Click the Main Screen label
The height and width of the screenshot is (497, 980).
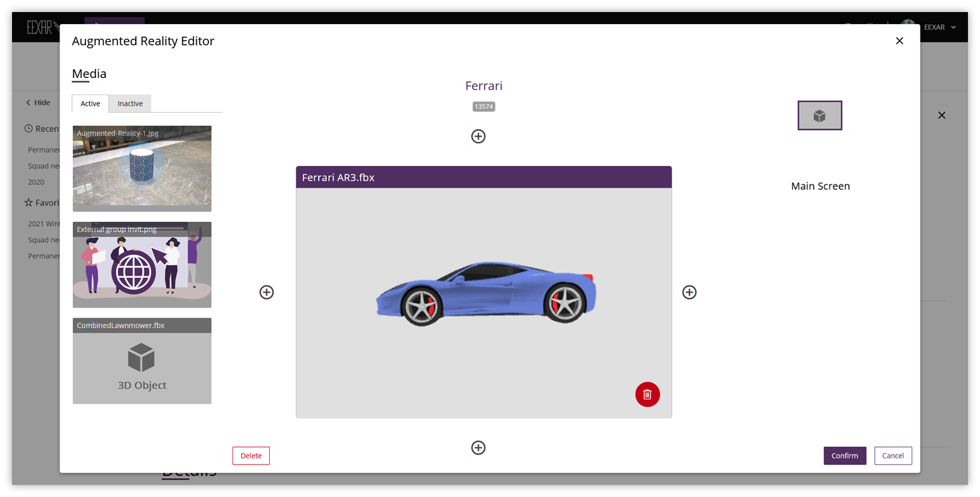tap(820, 186)
